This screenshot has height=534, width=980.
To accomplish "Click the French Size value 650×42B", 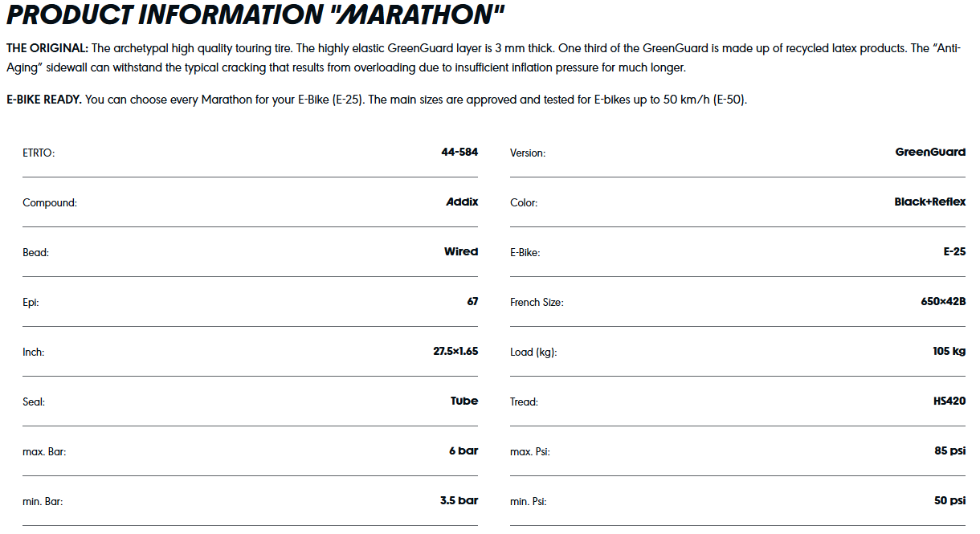I will point(943,302).
